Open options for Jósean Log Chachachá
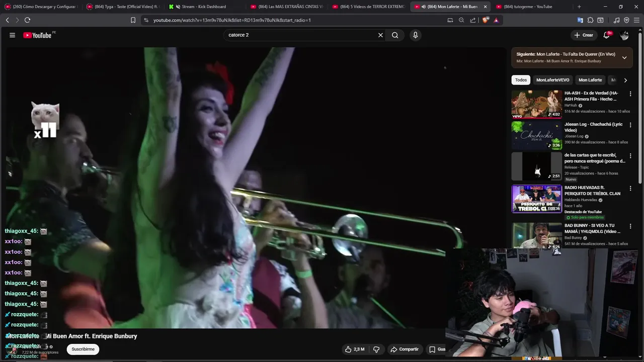 [x=630, y=125]
